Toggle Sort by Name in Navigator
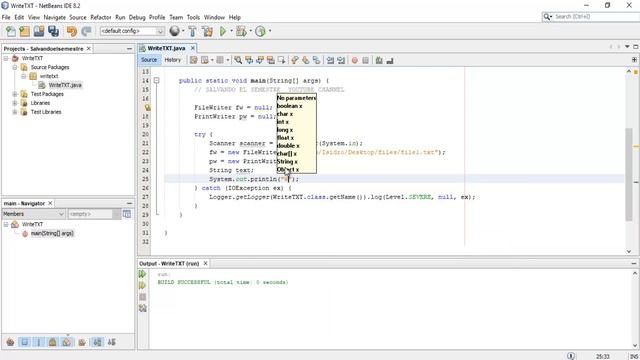Screen dimensions: 640x360 click(97, 342)
